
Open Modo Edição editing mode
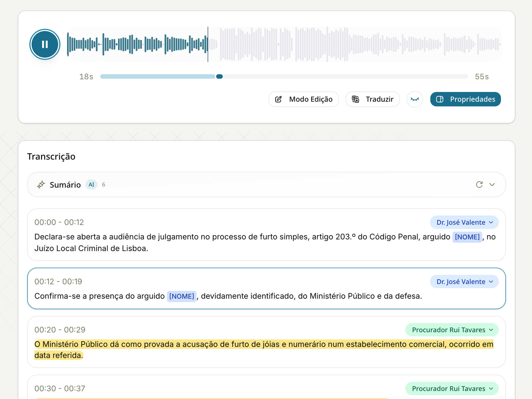304,99
